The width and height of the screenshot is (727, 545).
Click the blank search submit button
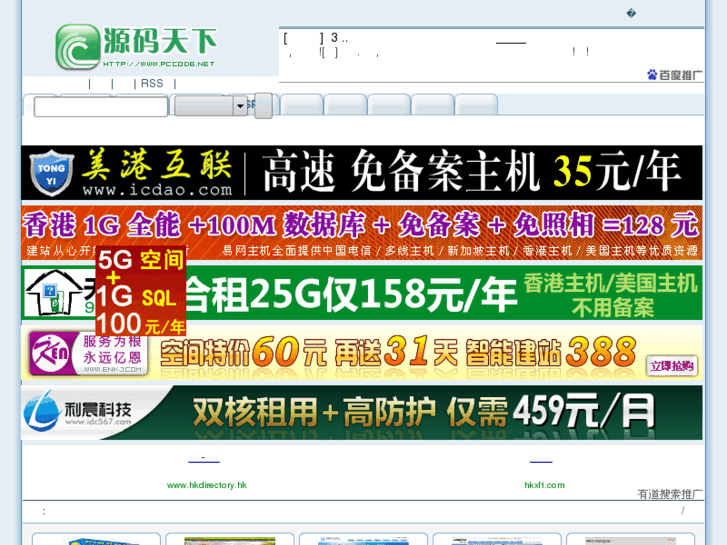point(263,106)
